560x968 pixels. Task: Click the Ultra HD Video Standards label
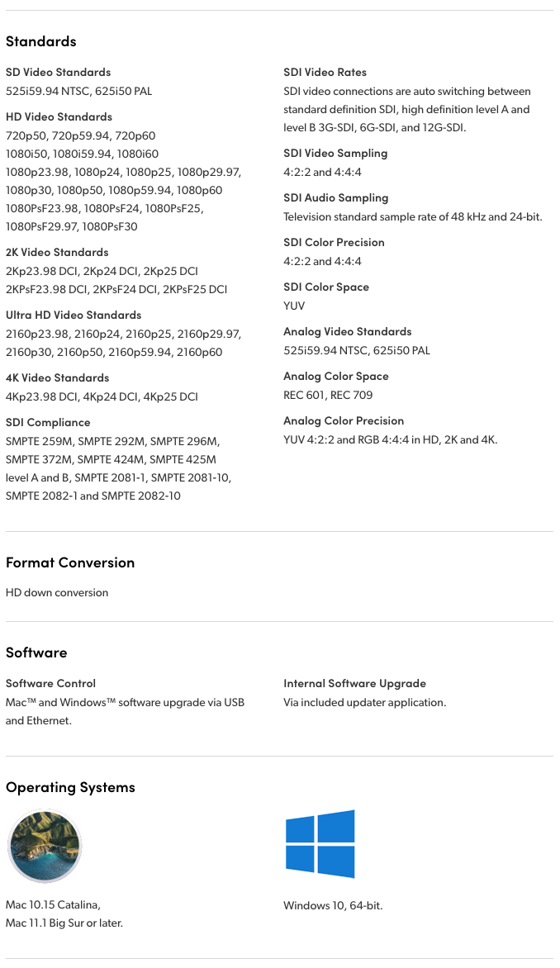tap(74, 315)
